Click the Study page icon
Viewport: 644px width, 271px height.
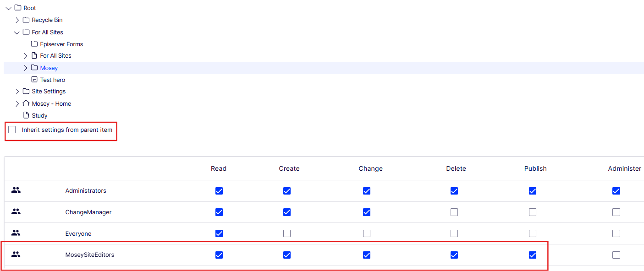pos(26,115)
